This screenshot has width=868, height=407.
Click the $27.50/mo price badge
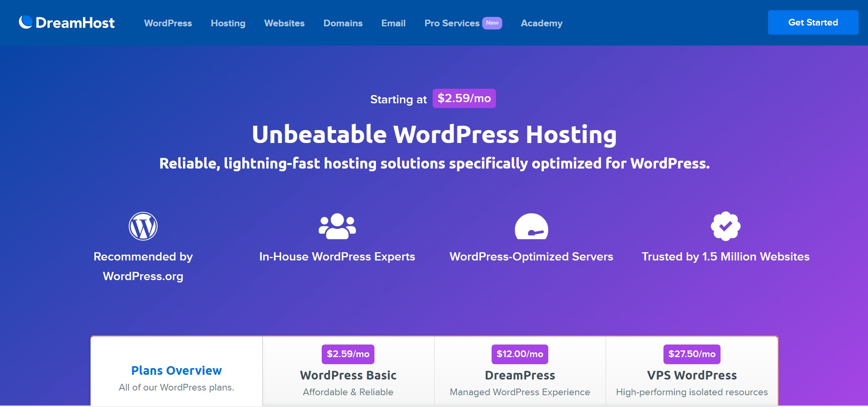692,354
